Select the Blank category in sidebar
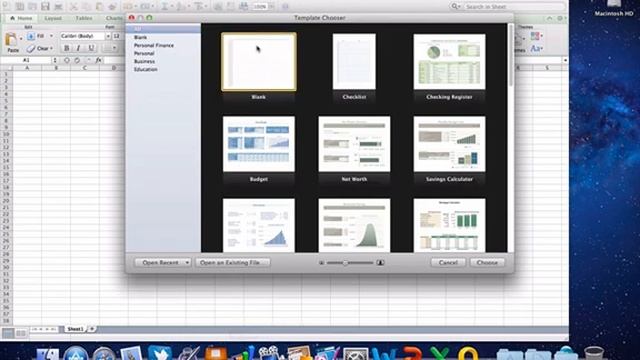 click(140, 37)
